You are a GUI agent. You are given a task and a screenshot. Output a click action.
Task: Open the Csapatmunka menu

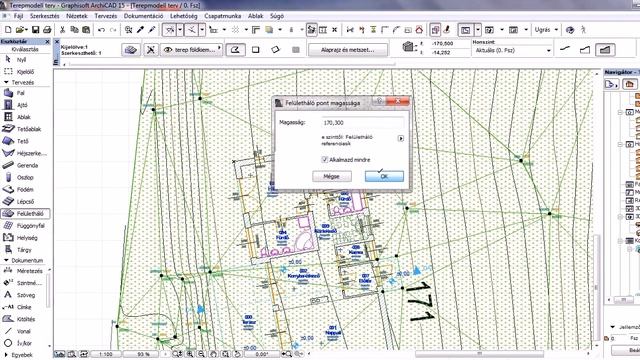[x=223, y=16]
